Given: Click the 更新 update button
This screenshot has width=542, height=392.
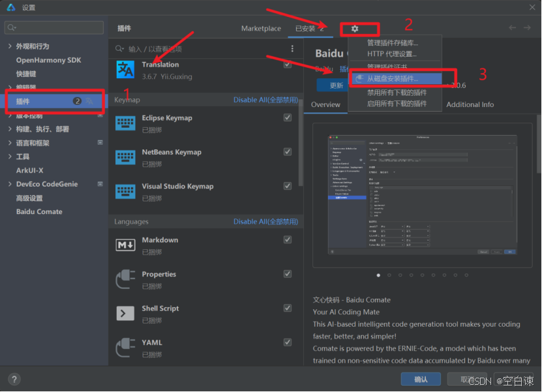Looking at the screenshot, I should (333, 85).
